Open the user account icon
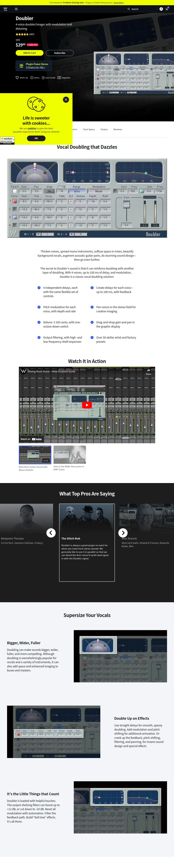The image size is (174, 868). [161, 9]
